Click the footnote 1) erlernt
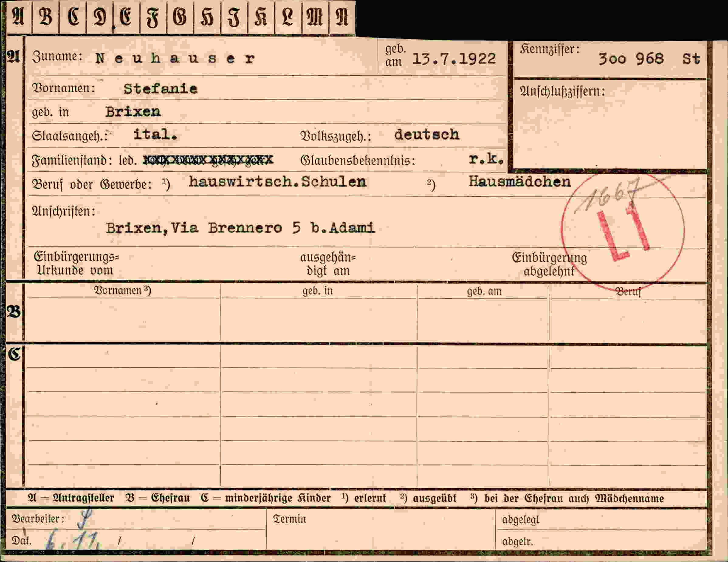728x562 pixels. [364, 498]
